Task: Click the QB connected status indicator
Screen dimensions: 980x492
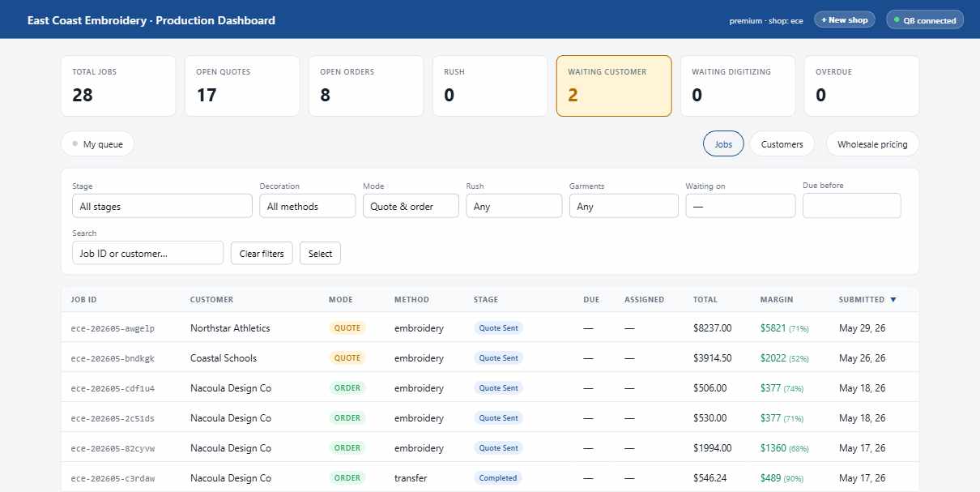Action: (925, 20)
